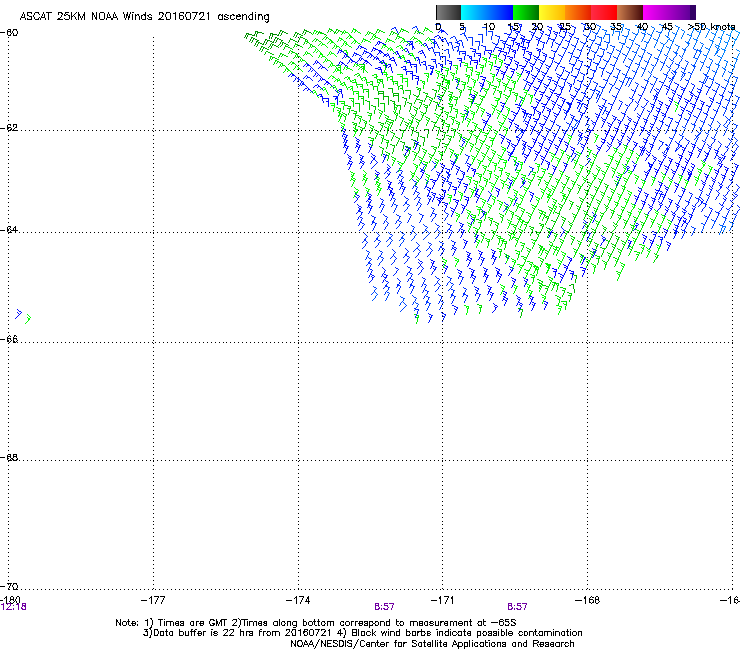Click the -180 longitude axis label

point(10,600)
